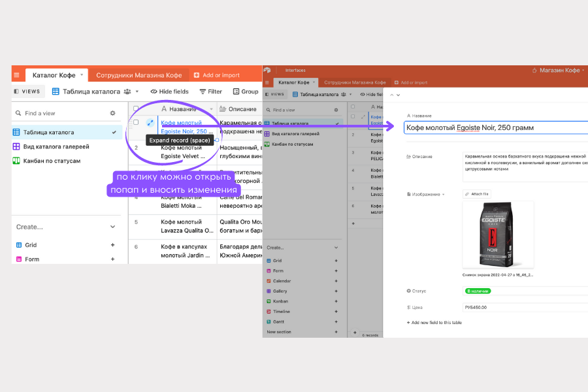The height and width of the screenshot is (392, 588).
Task: Click Add or import in left screenshot
Action: point(217,75)
